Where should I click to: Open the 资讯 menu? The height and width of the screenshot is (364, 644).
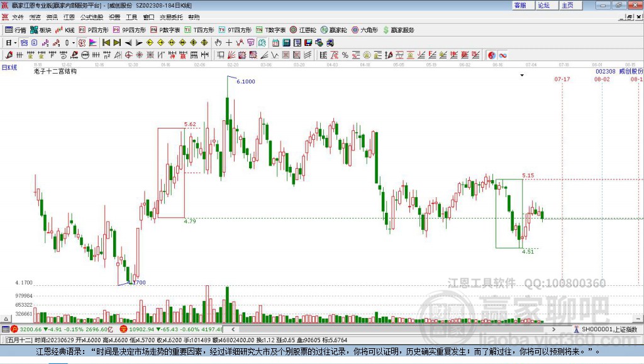click(x=52, y=17)
